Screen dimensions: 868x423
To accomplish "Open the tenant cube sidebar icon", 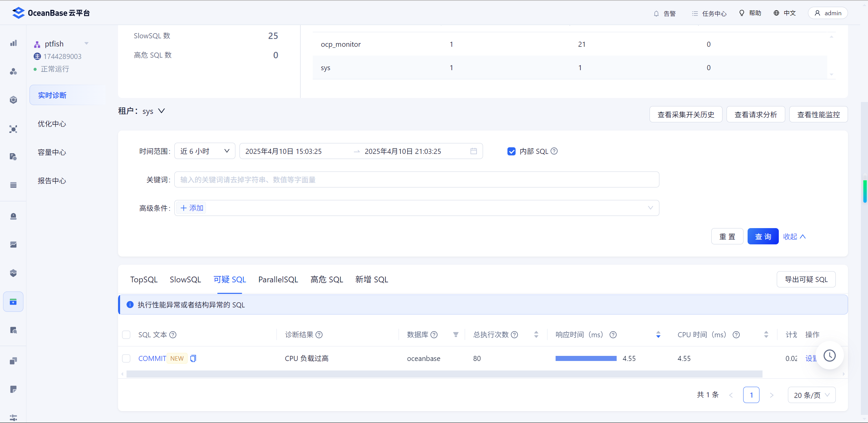I will pos(13,100).
